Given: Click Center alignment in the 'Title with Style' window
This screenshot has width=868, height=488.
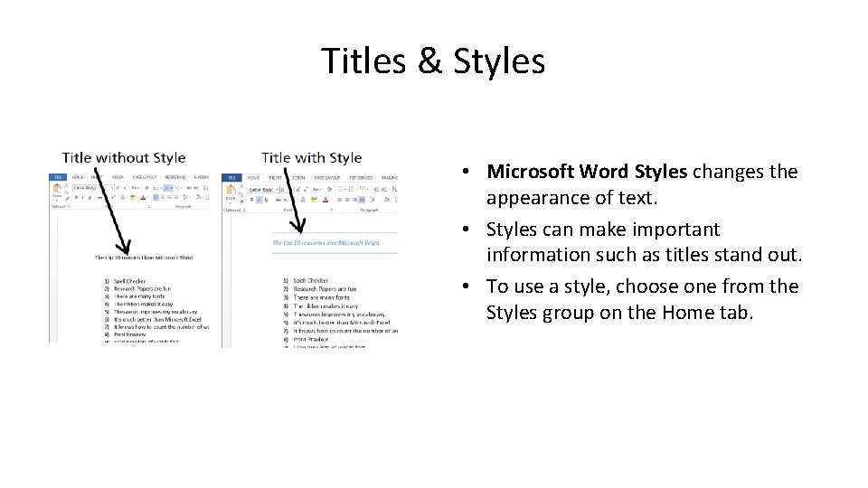Looking at the screenshot, I should click(347, 200).
